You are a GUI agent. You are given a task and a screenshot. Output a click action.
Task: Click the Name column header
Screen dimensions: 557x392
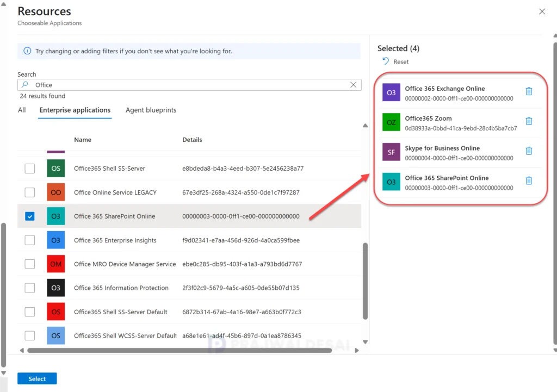point(83,140)
